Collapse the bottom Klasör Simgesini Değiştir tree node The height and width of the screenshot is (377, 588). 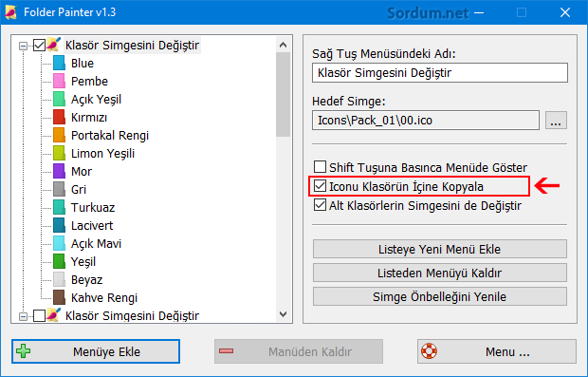[24, 316]
